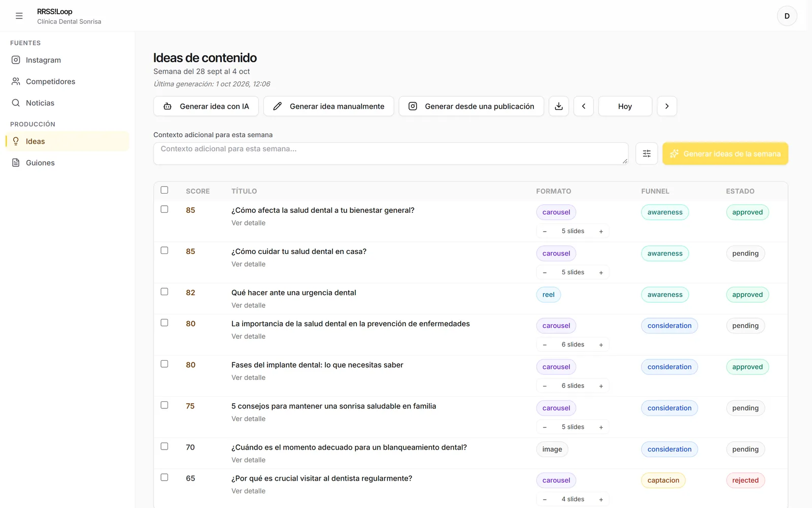Open Competidores section
Viewport: 812px width, 508px height.
[x=67, y=81]
